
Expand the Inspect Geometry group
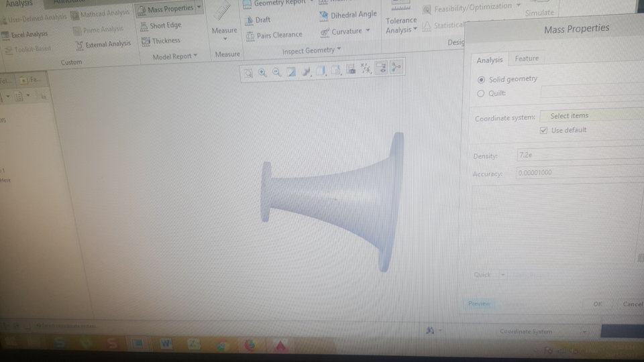tap(311, 50)
